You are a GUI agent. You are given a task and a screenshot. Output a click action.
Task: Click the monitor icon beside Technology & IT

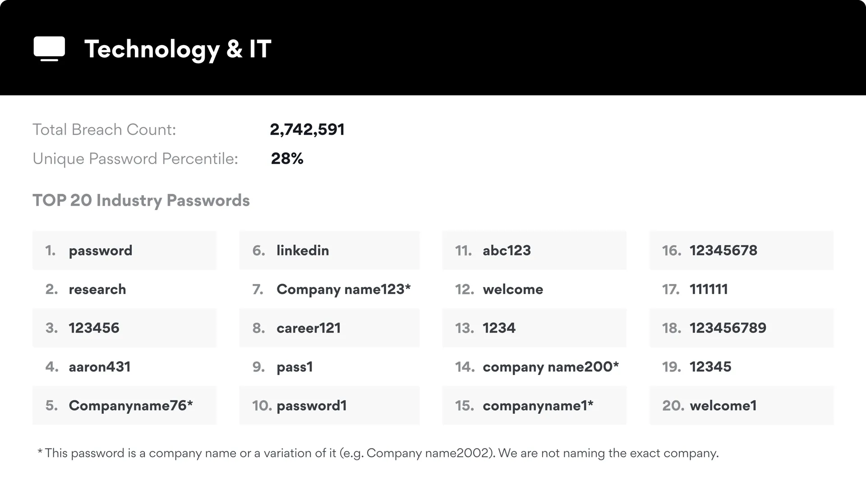tap(49, 48)
